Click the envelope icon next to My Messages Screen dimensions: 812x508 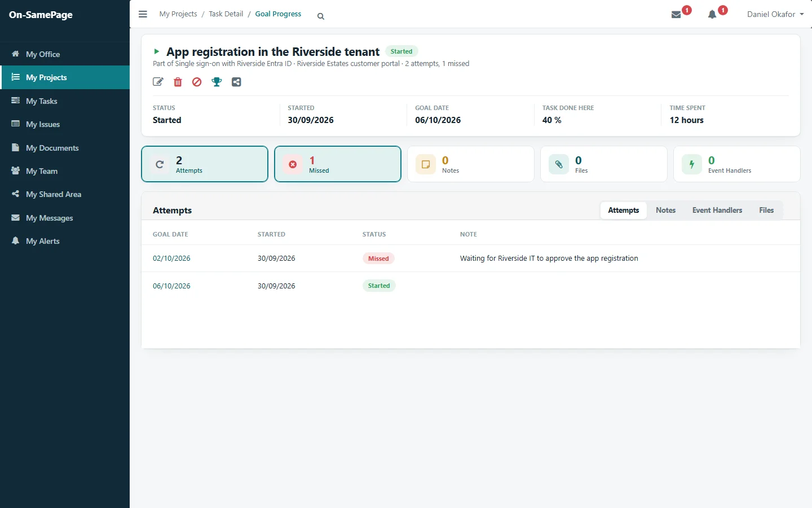click(16, 217)
